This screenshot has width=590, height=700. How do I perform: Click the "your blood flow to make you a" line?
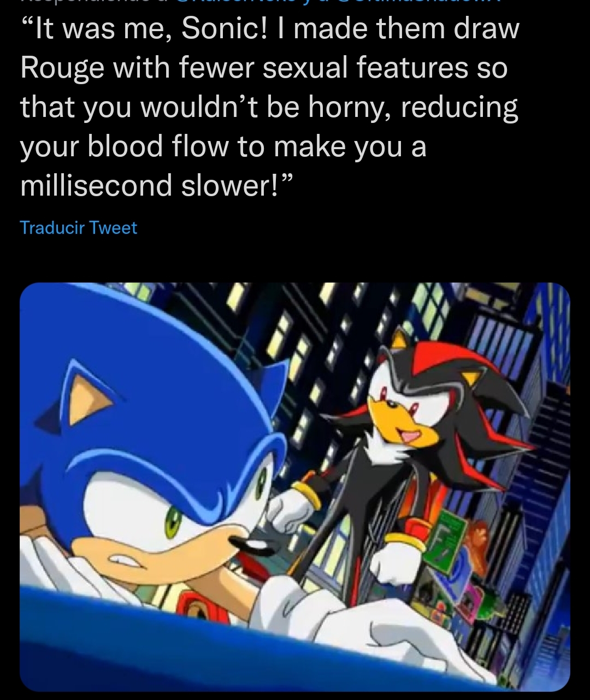(x=223, y=146)
